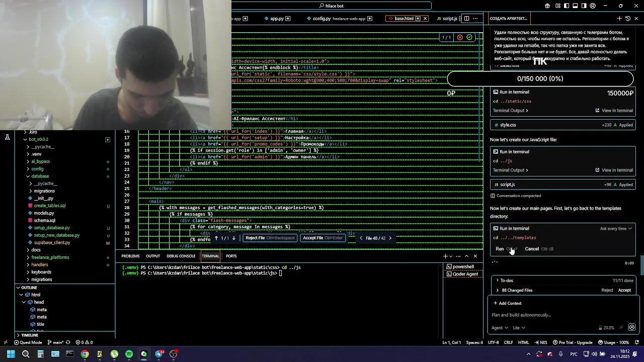Toggle Quest Mode in status bar
This screenshot has width=644, height=362.
click(28, 342)
